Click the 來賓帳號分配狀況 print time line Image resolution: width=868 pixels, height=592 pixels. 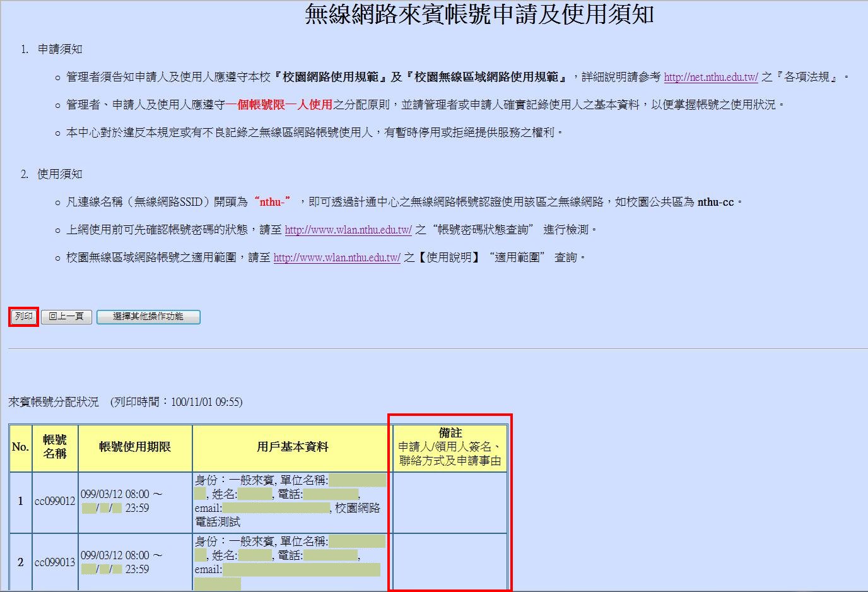click(126, 402)
